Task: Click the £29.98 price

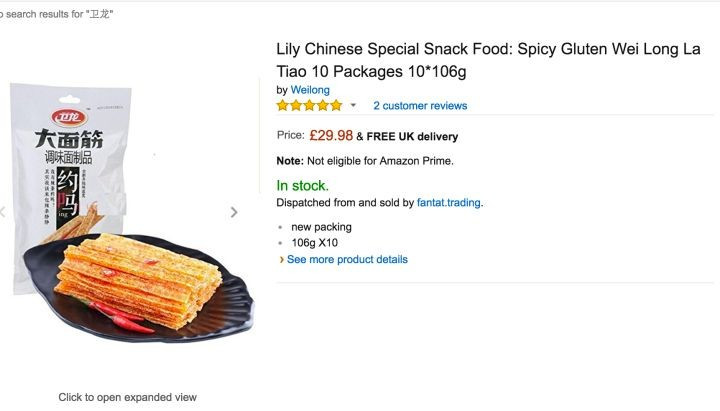Action: click(331, 136)
